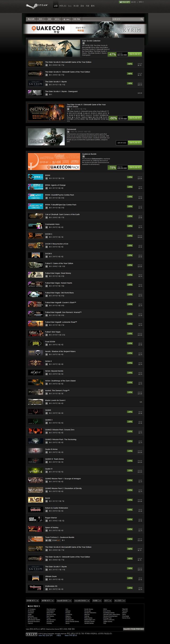
Task: Click the search magnifier icon
Action: pyautogui.click(x=142, y=19)
